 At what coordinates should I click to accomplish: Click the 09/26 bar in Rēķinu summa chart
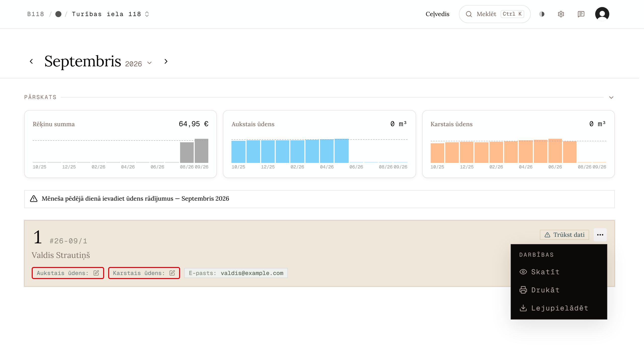(x=202, y=151)
